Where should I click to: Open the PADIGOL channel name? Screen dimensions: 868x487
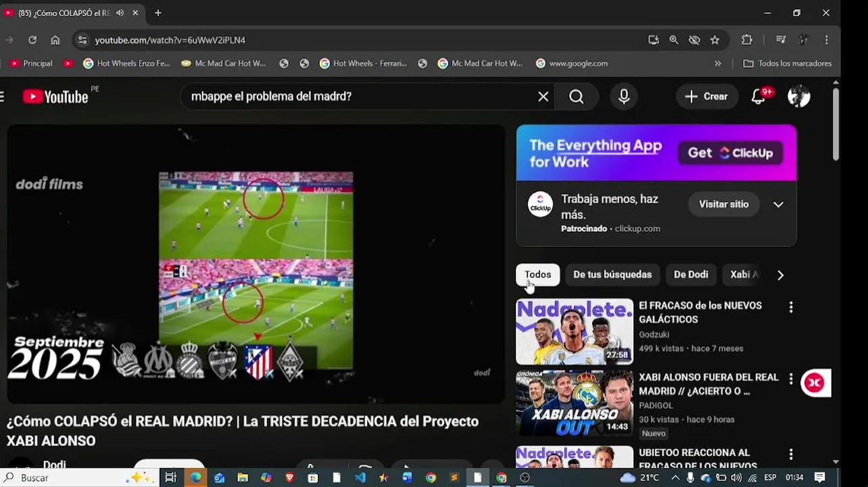pos(656,406)
